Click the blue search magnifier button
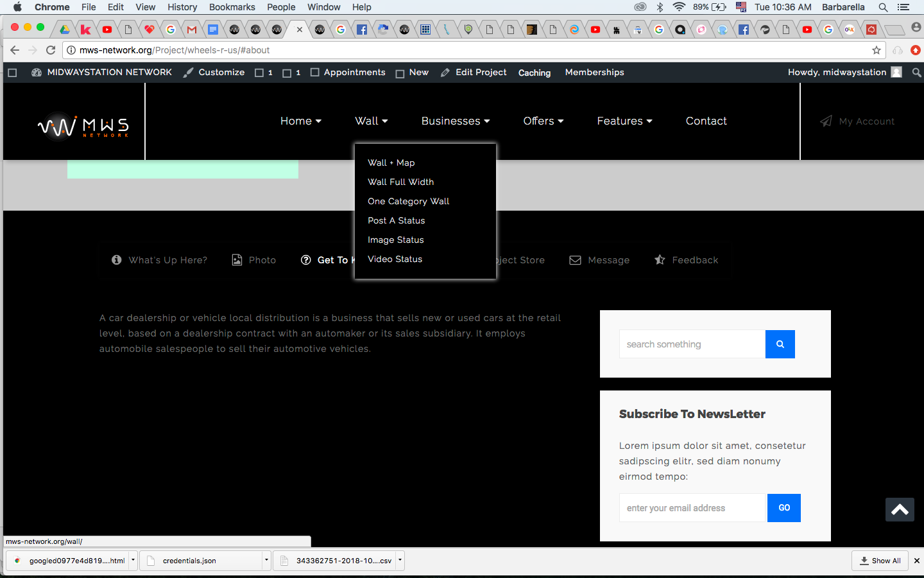Viewport: 924px width, 578px height. click(x=780, y=344)
